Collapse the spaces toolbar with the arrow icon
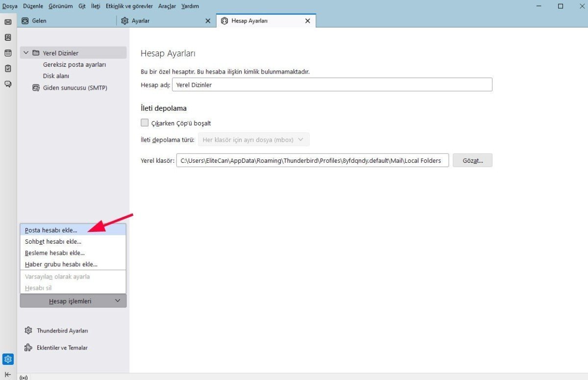The image size is (588, 380). (x=8, y=374)
